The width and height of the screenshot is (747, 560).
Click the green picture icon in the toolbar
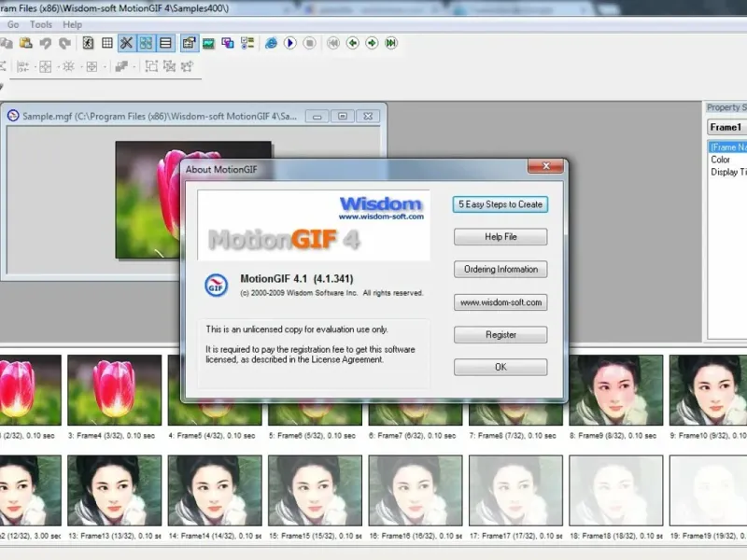[x=208, y=43]
